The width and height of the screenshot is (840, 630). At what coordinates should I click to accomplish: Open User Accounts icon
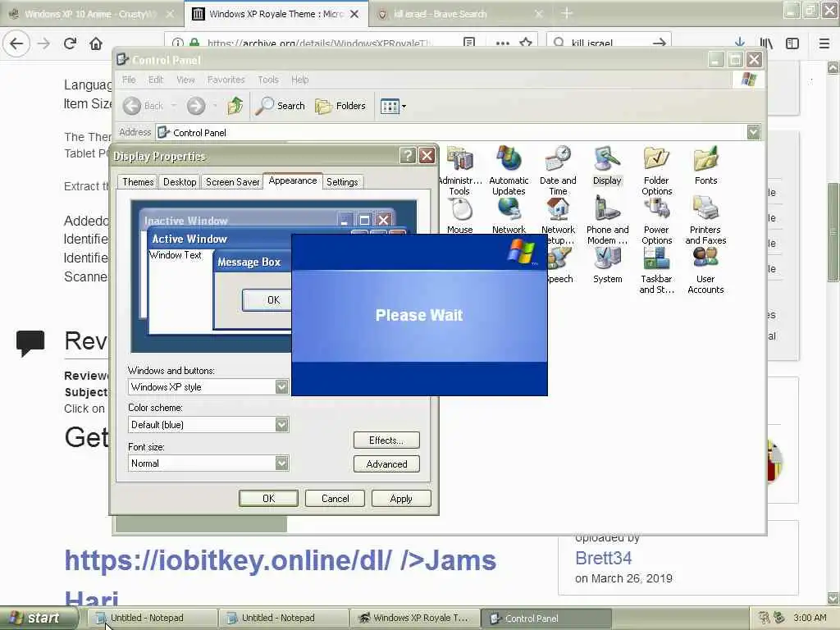point(705,271)
